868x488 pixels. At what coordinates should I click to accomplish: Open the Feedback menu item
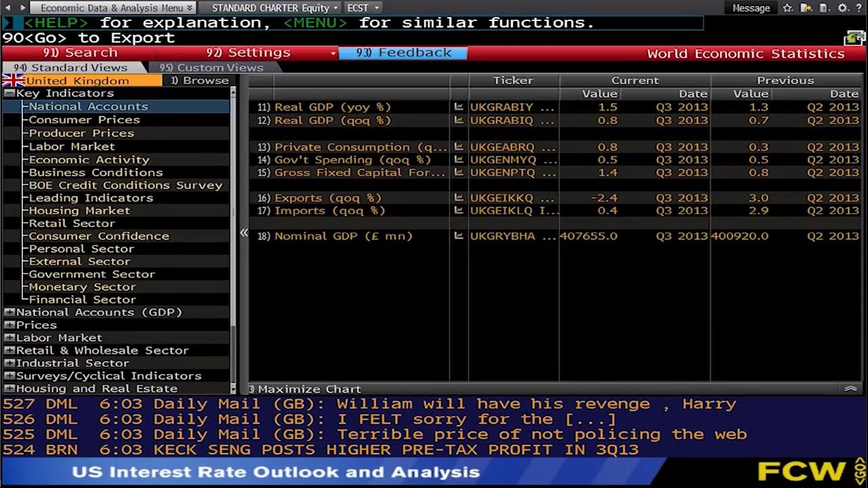click(x=405, y=52)
